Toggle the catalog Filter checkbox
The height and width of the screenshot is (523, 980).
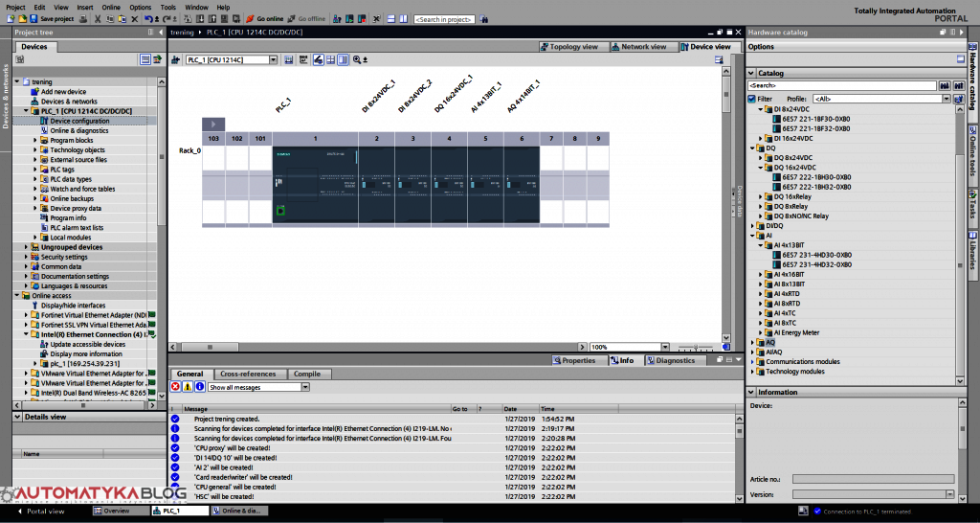[752, 99]
